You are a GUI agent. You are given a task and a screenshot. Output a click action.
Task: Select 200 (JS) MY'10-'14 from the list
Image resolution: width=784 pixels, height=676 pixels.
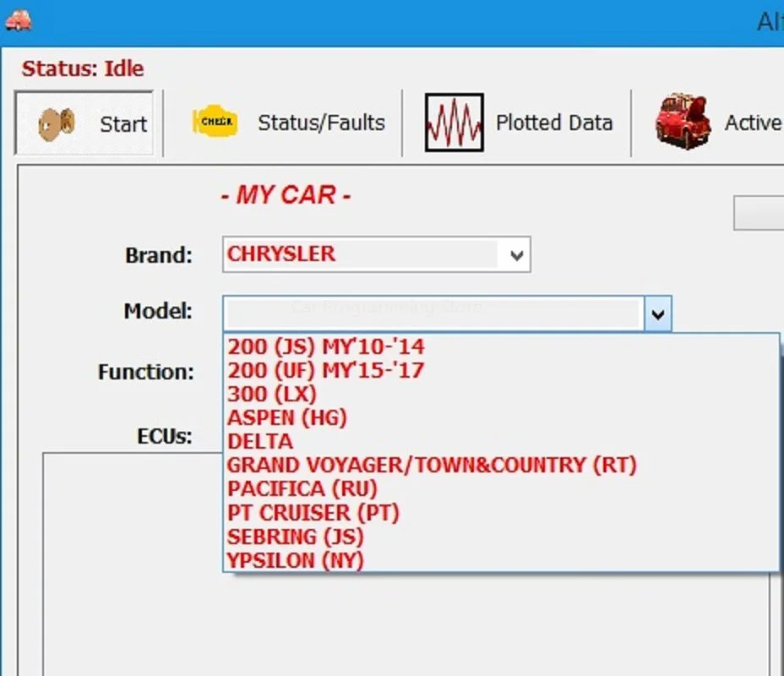[x=326, y=346]
